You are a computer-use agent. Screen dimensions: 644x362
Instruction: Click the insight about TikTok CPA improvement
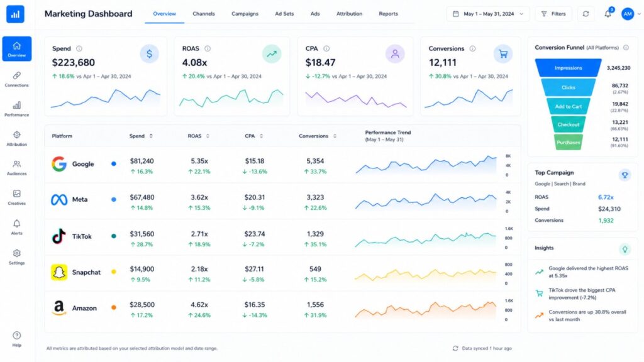(582, 294)
